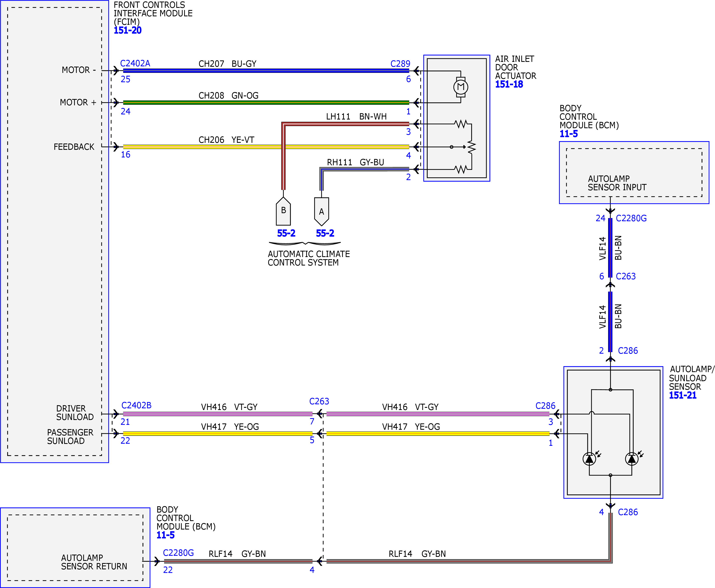
Task: Select wire label RH111 GY-BU
Action: tap(355, 162)
